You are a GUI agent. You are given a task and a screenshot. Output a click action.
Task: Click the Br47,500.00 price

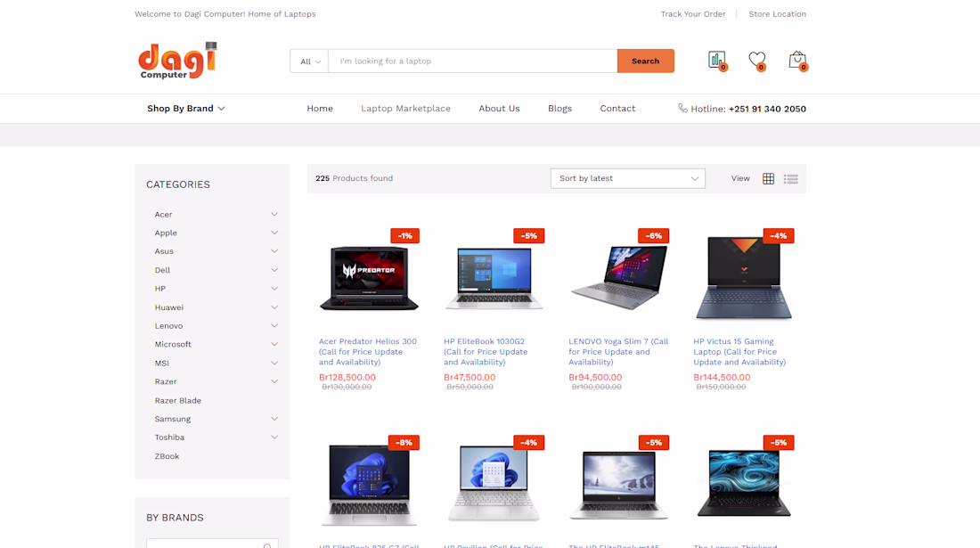tap(470, 378)
